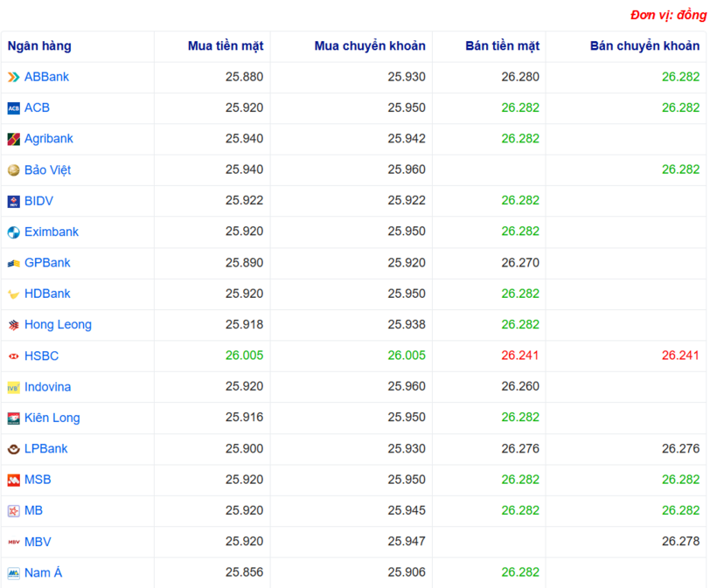This screenshot has height=588, width=717.
Task: Open the MBV bank link
Action: [38, 542]
